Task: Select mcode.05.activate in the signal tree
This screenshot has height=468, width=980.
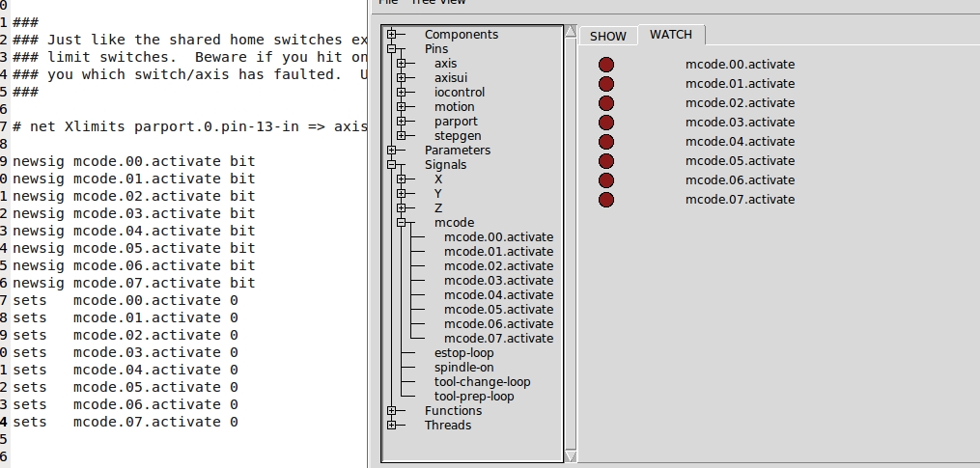Action: [x=499, y=310]
